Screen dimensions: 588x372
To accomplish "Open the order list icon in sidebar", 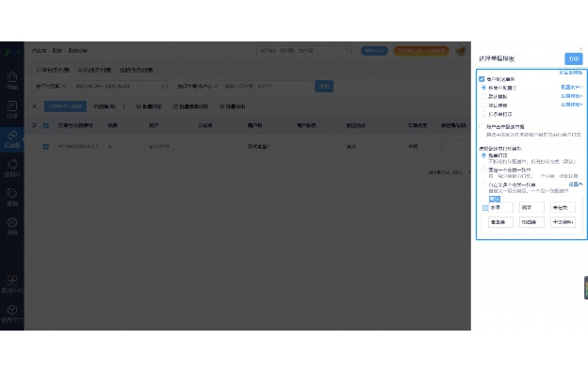I will click(12, 106).
